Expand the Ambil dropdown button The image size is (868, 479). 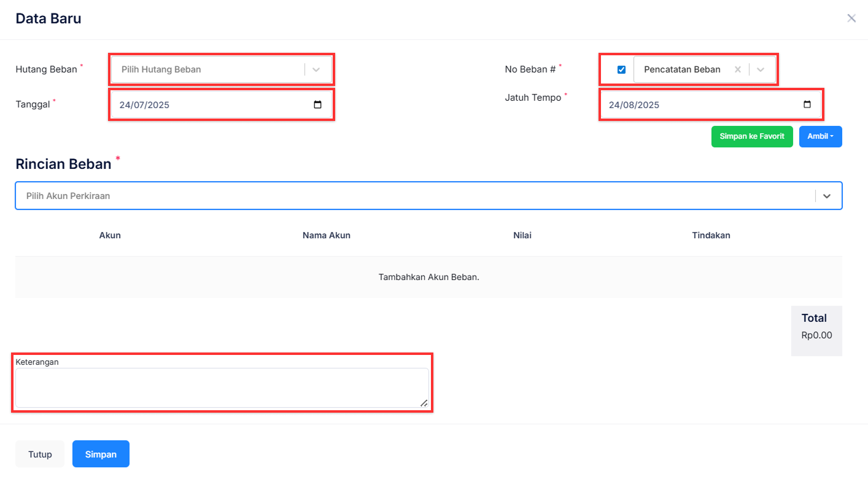pos(820,136)
